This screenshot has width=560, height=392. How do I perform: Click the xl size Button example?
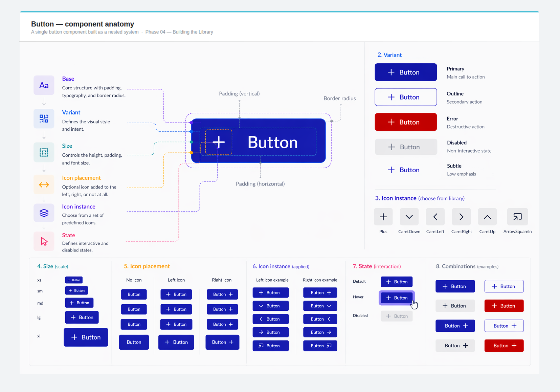tap(86, 337)
